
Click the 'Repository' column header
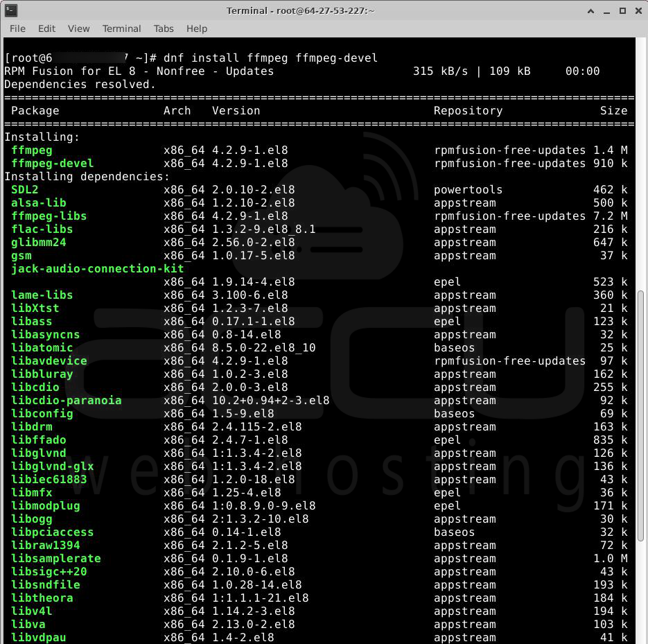[x=469, y=111]
